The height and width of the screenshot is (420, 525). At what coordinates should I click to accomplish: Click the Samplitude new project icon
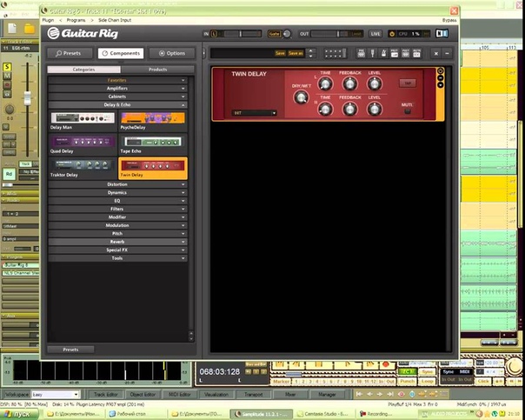tap(12, 29)
